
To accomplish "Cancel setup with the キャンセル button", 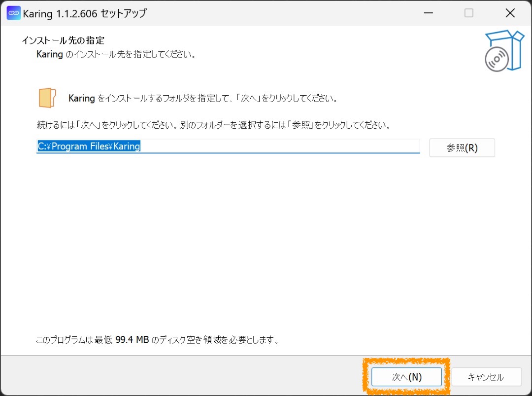I will pos(486,377).
